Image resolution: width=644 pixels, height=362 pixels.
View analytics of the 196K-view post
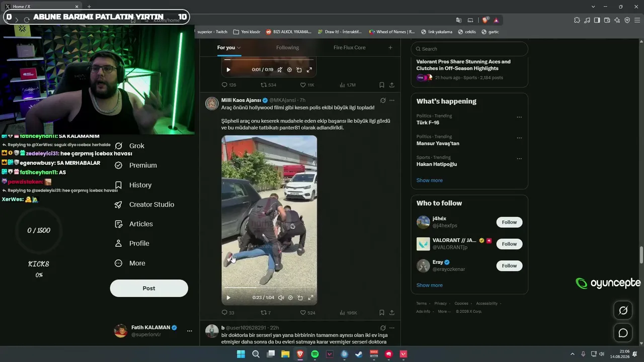tap(348, 313)
